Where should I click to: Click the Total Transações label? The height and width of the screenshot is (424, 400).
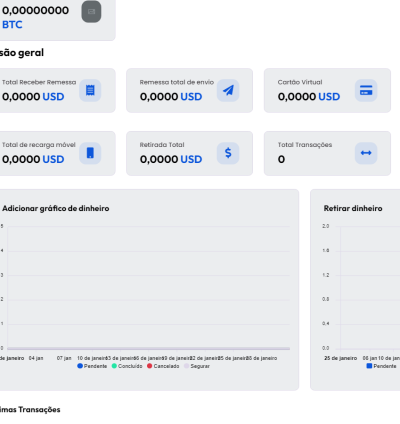[x=305, y=145]
